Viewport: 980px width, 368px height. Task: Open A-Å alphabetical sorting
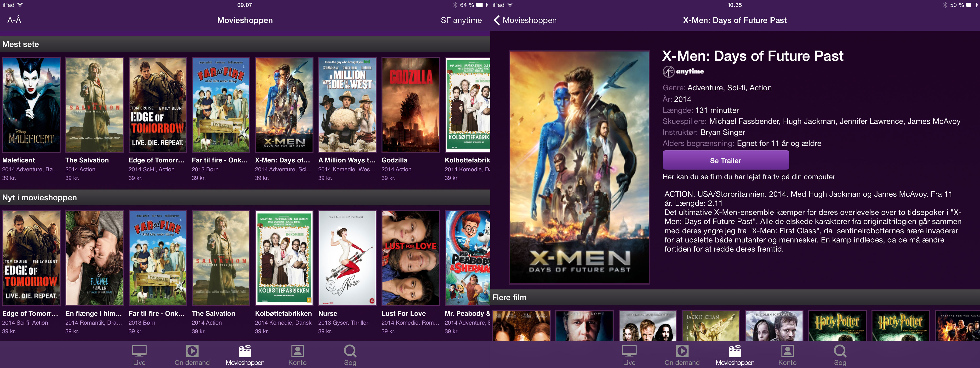pos(14,20)
